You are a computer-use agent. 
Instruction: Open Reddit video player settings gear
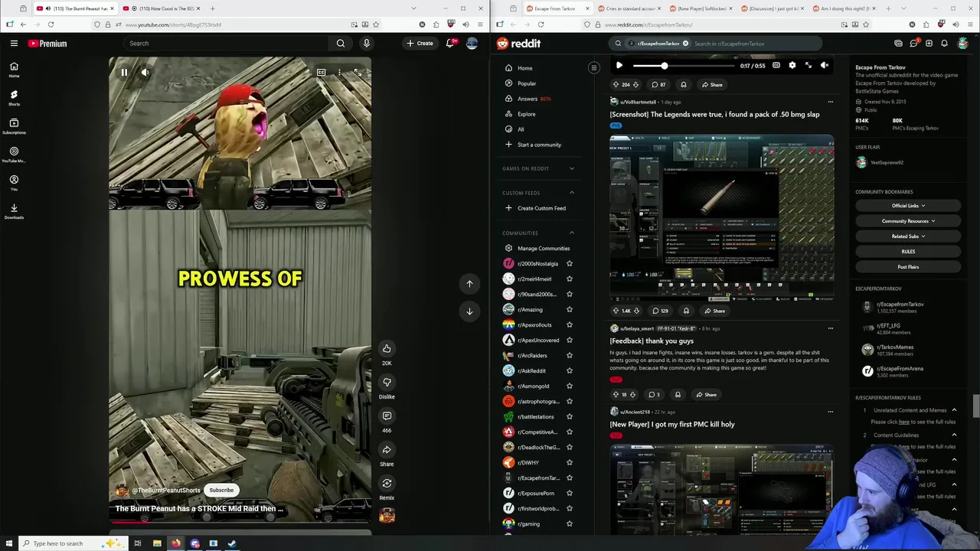pos(792,66)
